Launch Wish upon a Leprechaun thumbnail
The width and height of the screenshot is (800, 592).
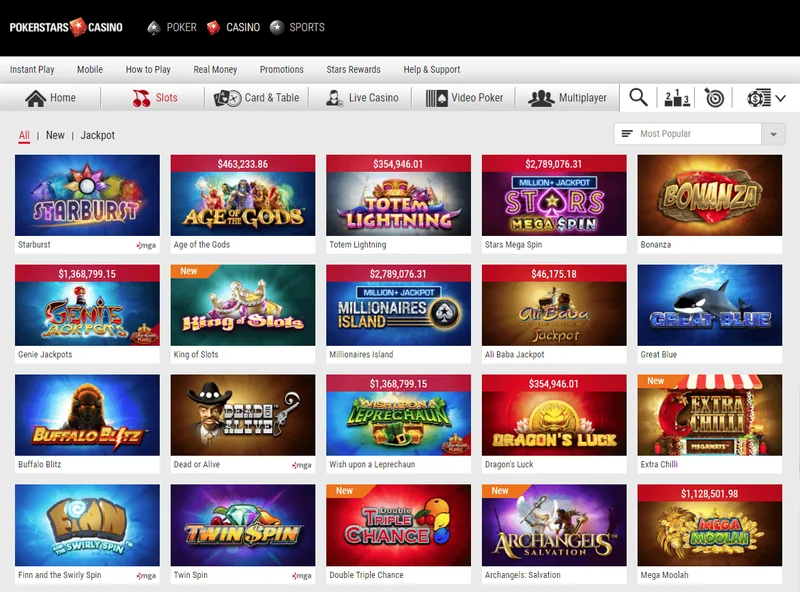[x=398, y=415]
